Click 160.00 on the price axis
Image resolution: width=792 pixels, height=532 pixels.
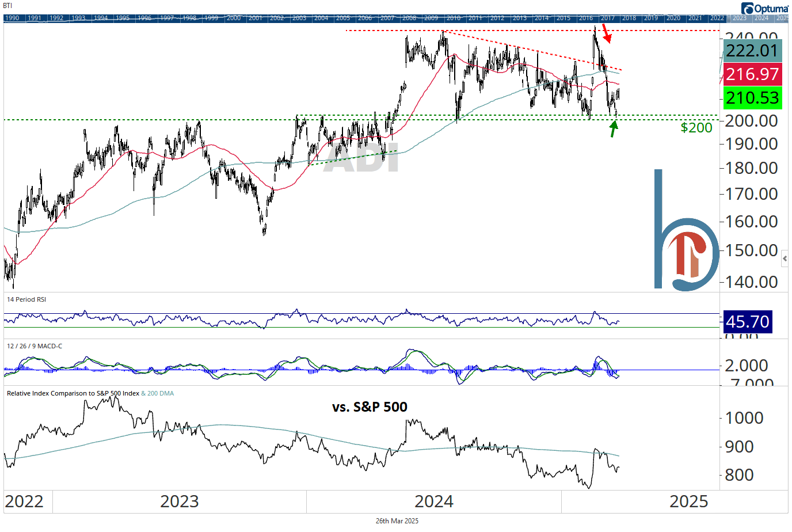(x=752, y=222)
